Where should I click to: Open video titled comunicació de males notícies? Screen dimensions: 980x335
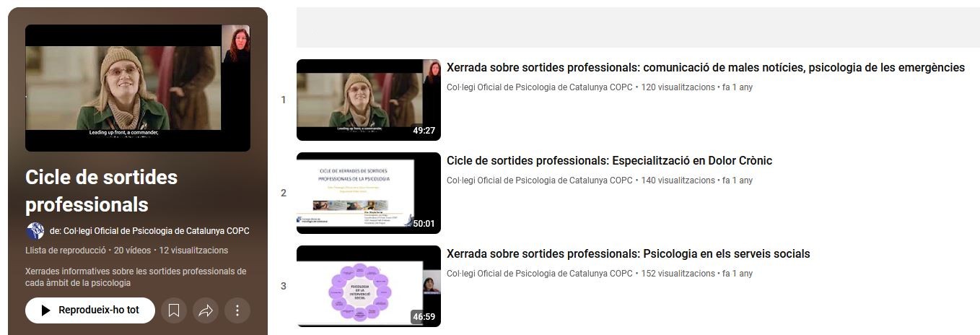coord(706,68)
